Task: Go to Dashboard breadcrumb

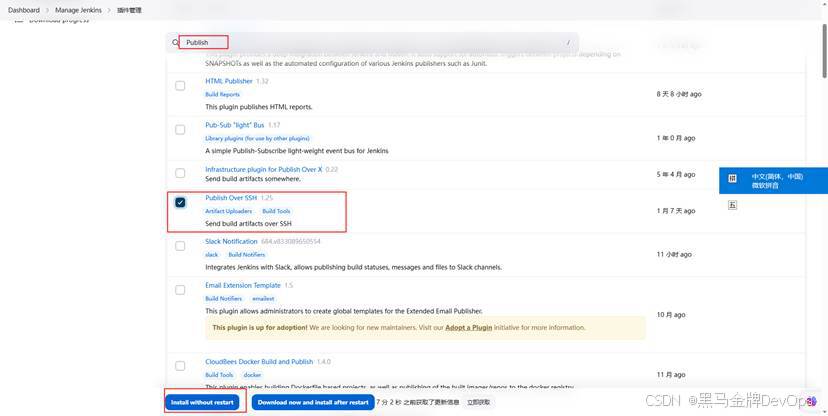Action: click(x=24, y=10)
